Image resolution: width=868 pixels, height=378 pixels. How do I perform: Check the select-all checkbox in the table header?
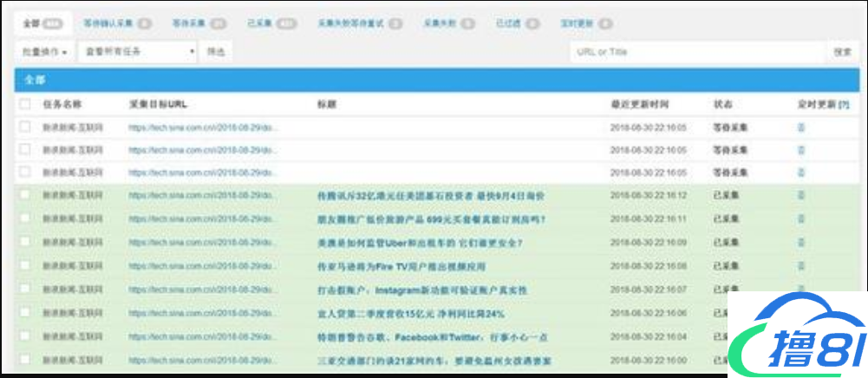(x=25, y=104)
